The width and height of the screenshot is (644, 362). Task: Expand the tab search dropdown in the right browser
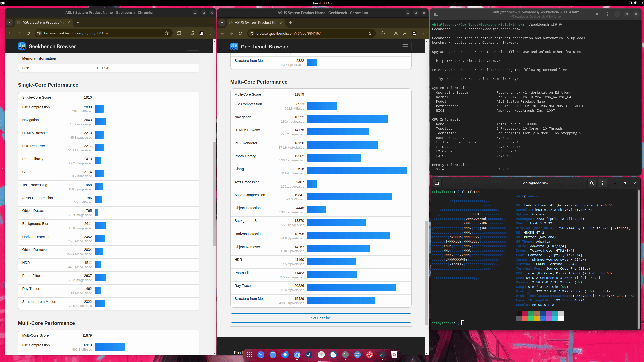(222, 23)
